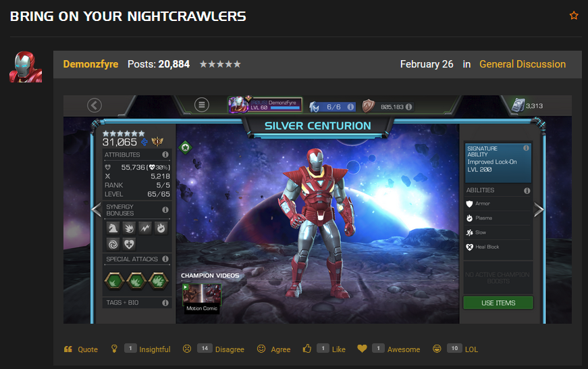Open the DemonzFyre player profile badge
The height and width of the screenshot is (369, 588).
[x=265, y=104]
